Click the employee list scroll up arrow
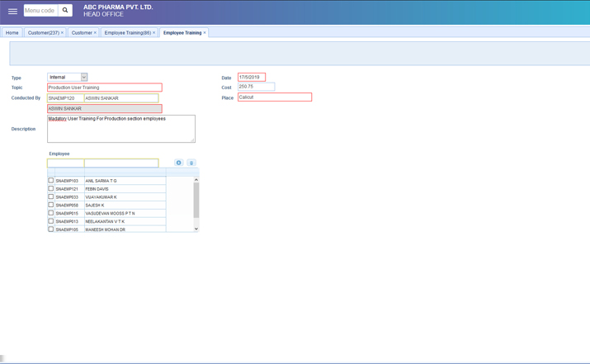590x364 pixels. [196, 180]
